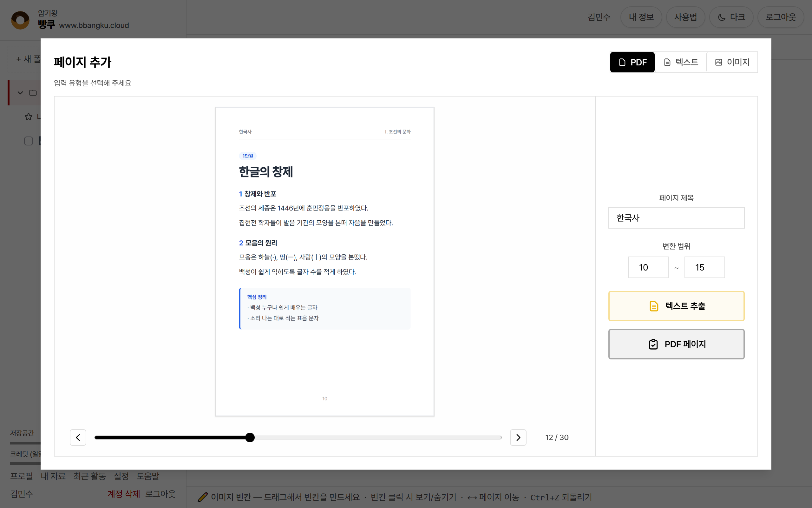Open 도움말 link
Image resolution: width=812 pixels, height=508 pixels.
[147, 476]
